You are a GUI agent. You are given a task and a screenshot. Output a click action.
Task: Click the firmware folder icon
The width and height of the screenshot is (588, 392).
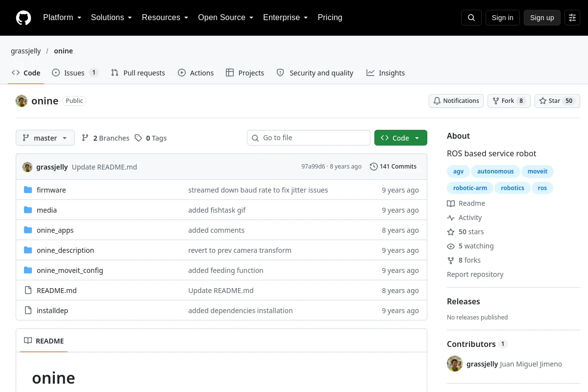click(28, 190)
